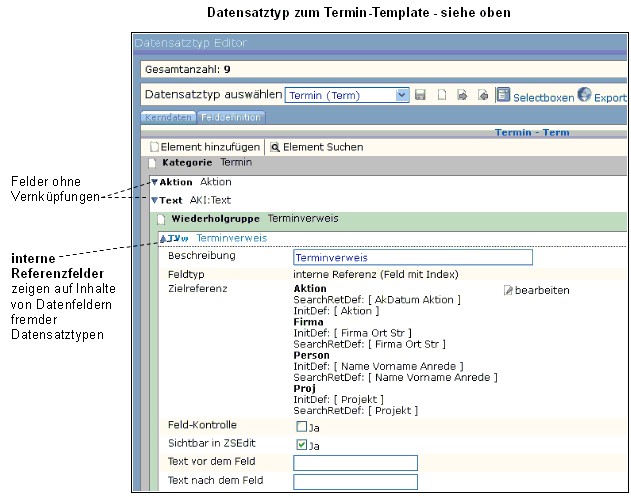Click the new blank document icon
The image size is (631, 497).
pyautogui.click(x=442, y=95)
